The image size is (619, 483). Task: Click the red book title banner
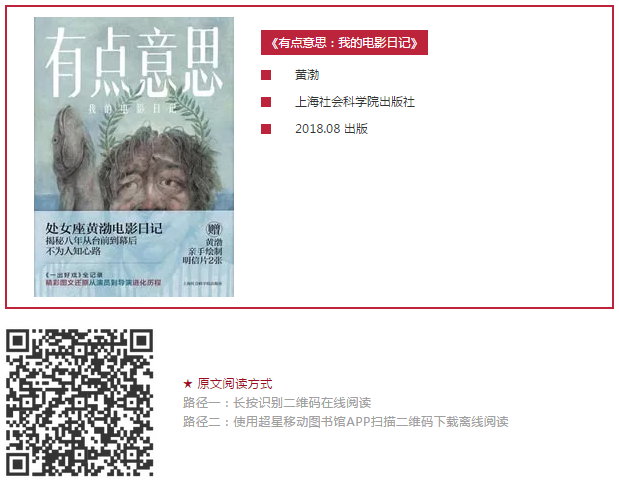(344, 42)
